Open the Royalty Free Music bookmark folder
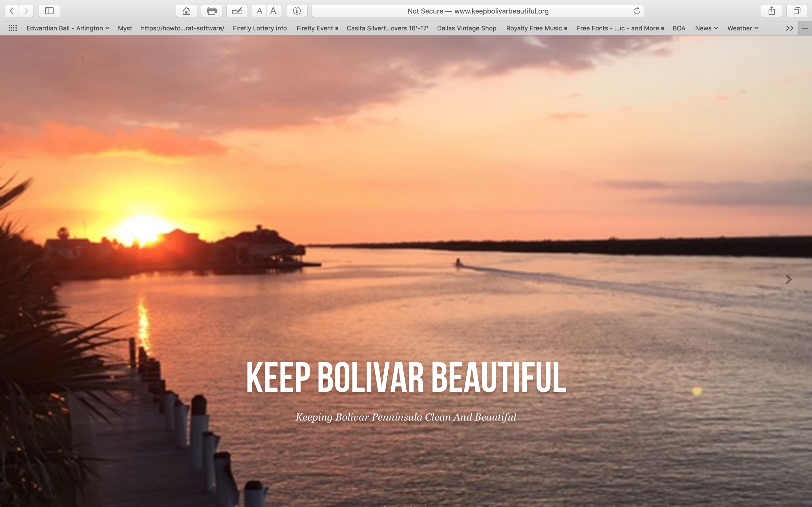Image resolution: width=812 pixels, height=507 pixels. click(x=534, y=28)
